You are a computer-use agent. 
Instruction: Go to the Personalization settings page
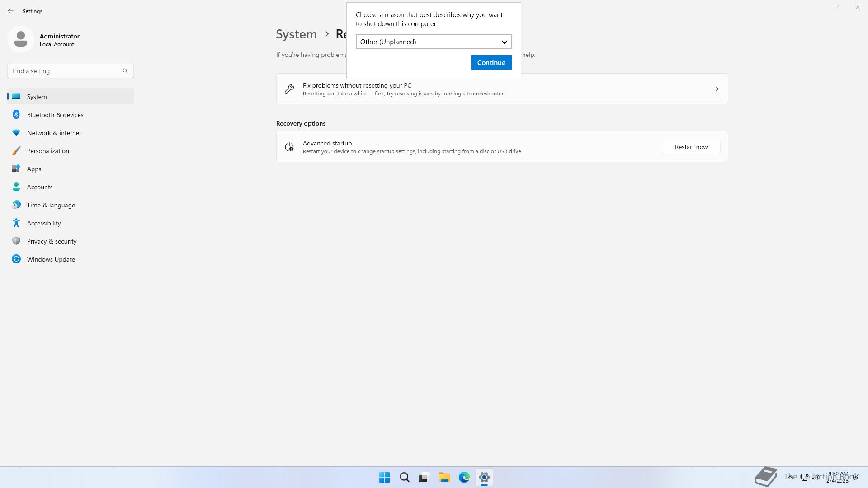(x=48, y=151)
